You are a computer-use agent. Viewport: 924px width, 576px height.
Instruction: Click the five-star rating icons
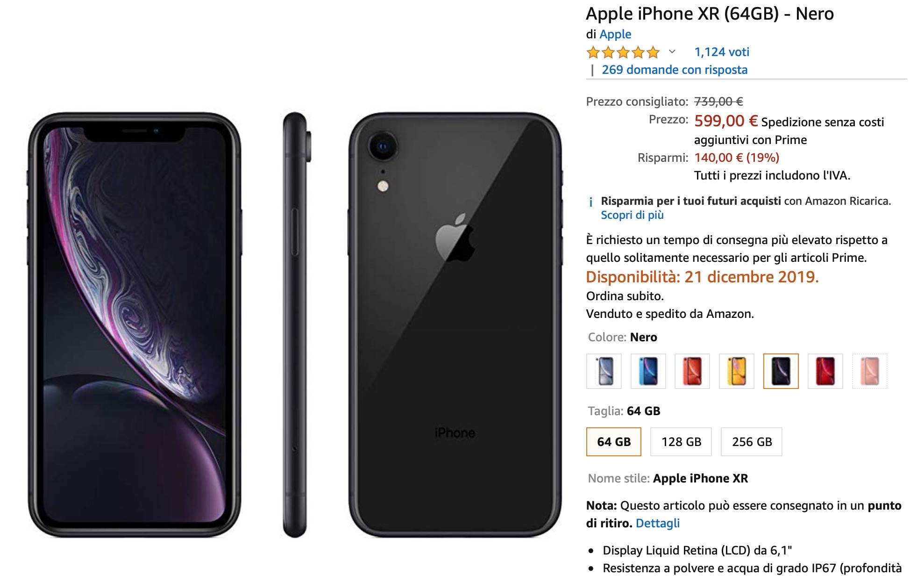(623, 52)
